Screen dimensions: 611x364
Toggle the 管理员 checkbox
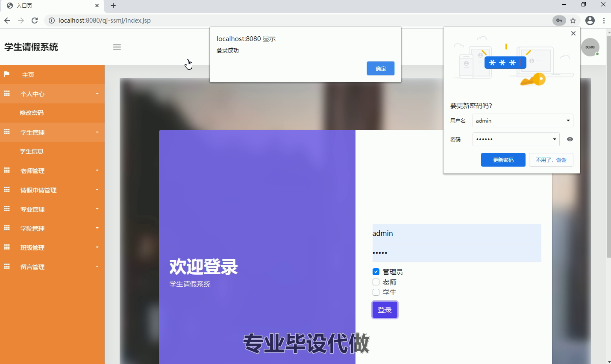[376, 272]
